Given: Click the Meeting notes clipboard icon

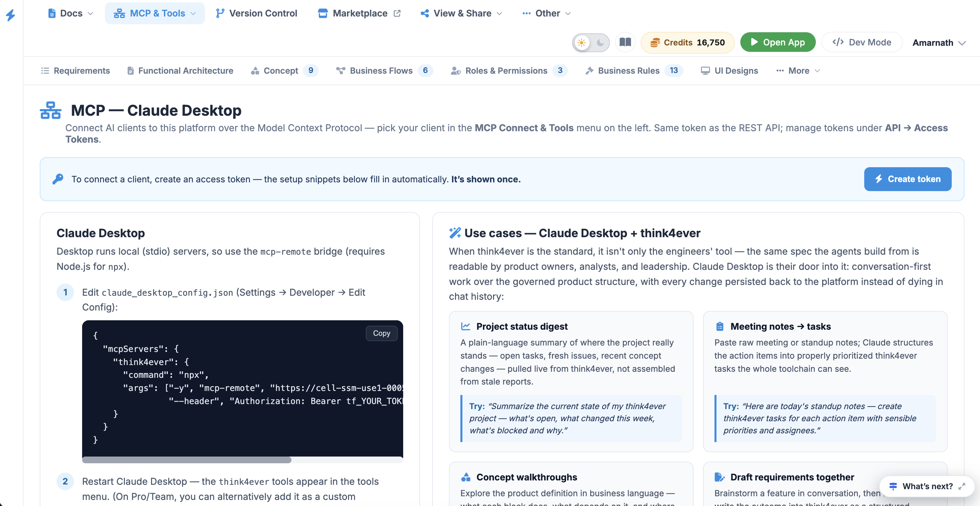Looking at the screenshot, I should click(720, 326).
